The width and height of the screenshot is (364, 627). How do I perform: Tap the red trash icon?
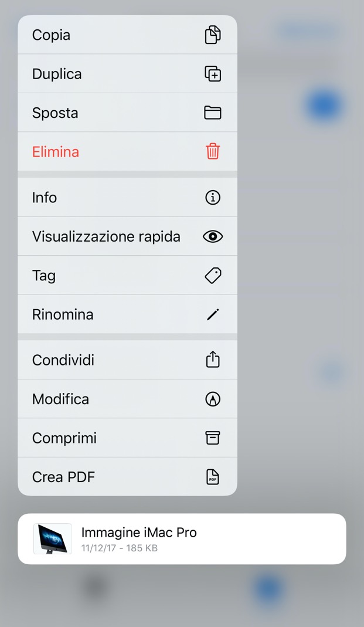pos(213,152)
